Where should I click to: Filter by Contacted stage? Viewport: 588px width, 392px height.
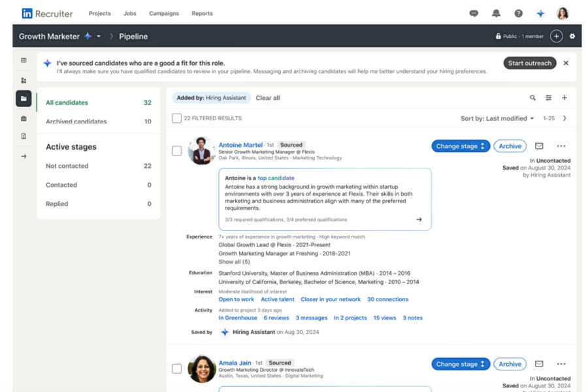point(99,185)
